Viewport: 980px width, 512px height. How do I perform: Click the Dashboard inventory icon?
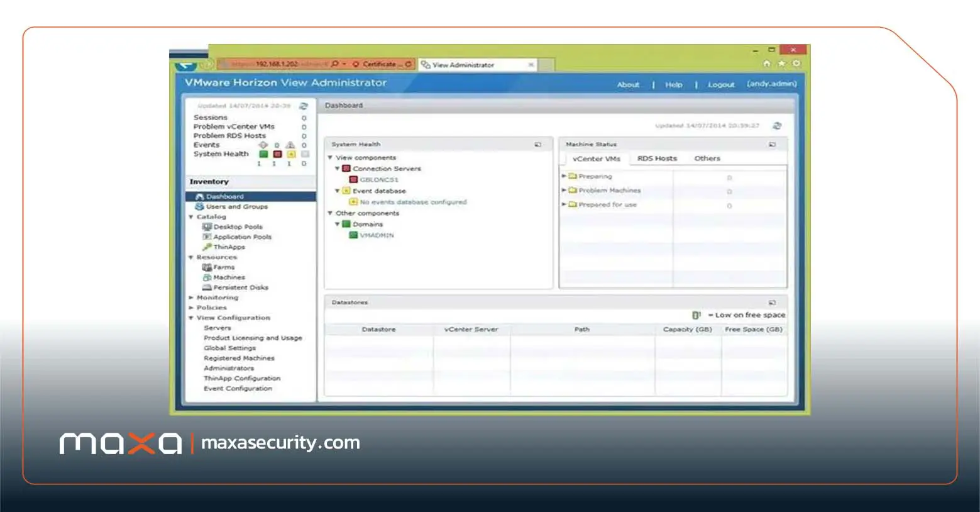200,197
